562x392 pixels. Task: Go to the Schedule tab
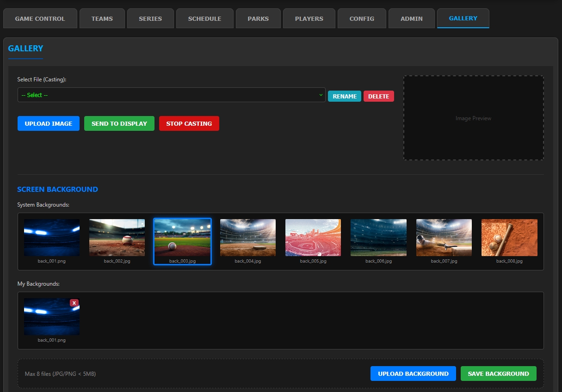204,19
